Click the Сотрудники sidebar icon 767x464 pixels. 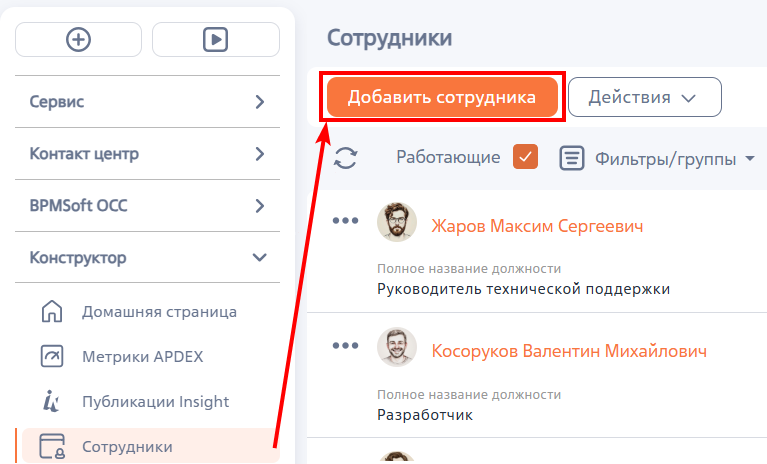coord(52,446)
